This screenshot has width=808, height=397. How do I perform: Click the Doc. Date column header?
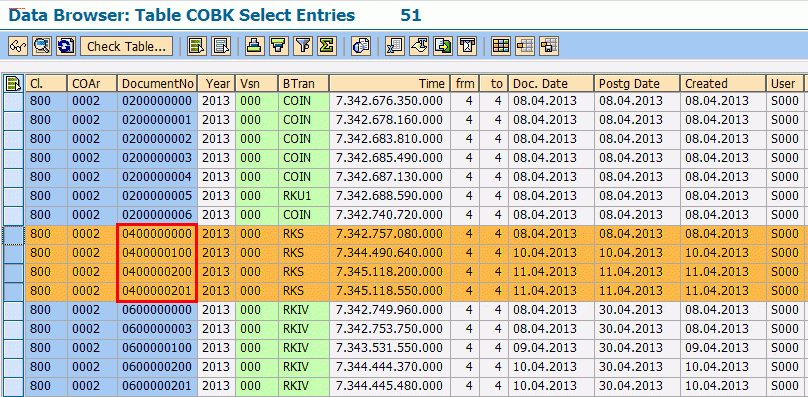[551, 84]
